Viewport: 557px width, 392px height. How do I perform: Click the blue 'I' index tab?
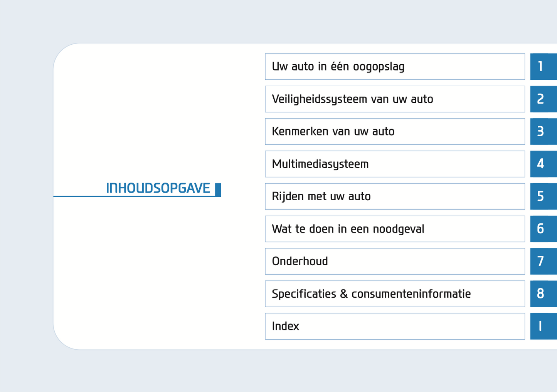click(543, 326)
